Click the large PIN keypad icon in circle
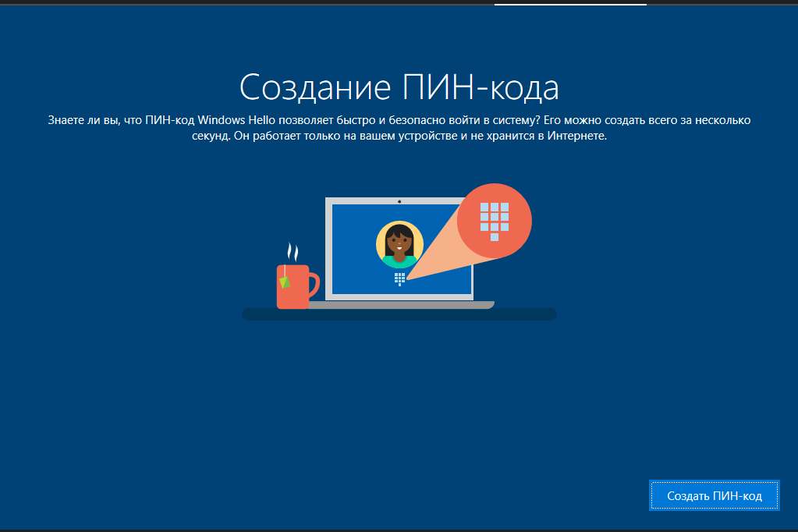The width and height of the screenshot is (798, 532). coord(495,221)
